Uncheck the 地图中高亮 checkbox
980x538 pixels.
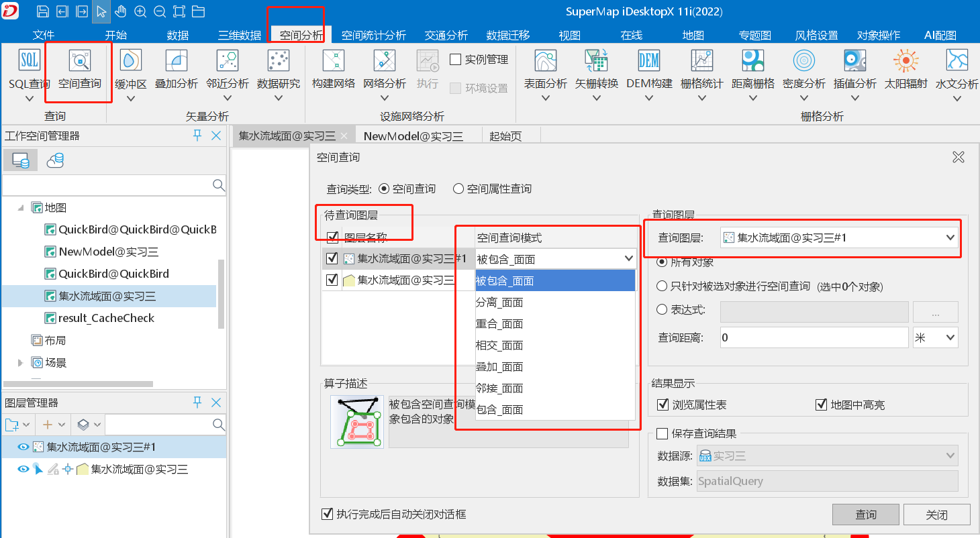coord(820,405)
